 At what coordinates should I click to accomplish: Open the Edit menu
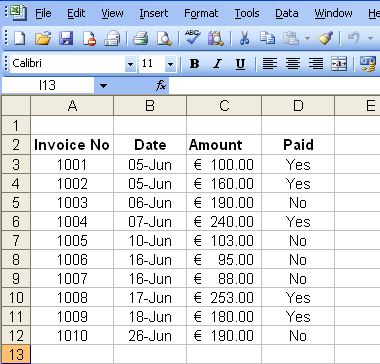click(x=76, y=13)
